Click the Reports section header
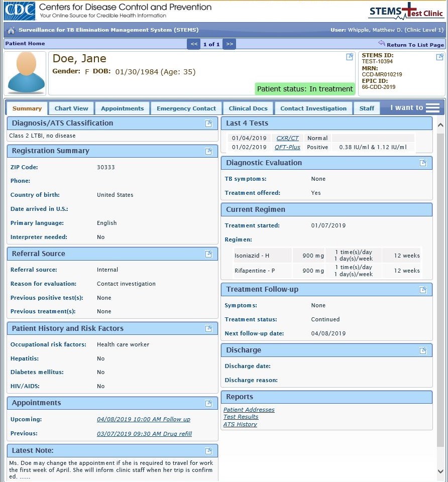This screenshot has width=448, height=482. [326, 397]
